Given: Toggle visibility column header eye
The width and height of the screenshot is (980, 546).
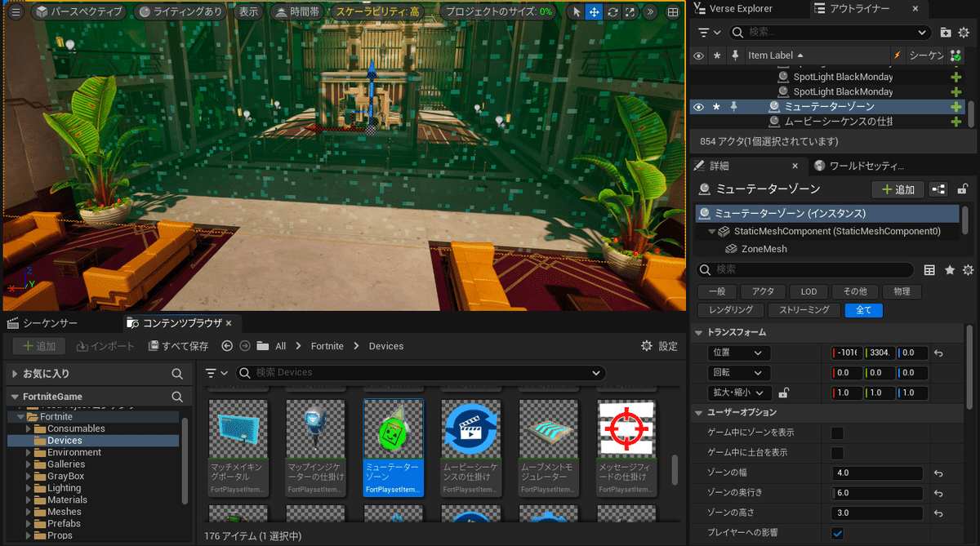Looking at the screenshot, I should [698, 55].
